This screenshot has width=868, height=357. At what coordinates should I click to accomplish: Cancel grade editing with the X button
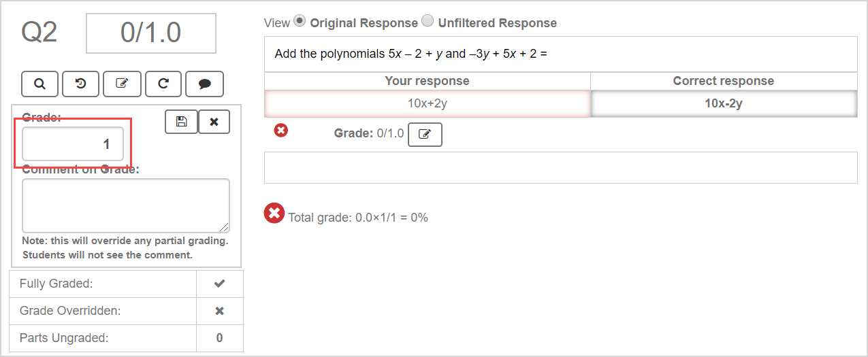[x=214, y=122]
